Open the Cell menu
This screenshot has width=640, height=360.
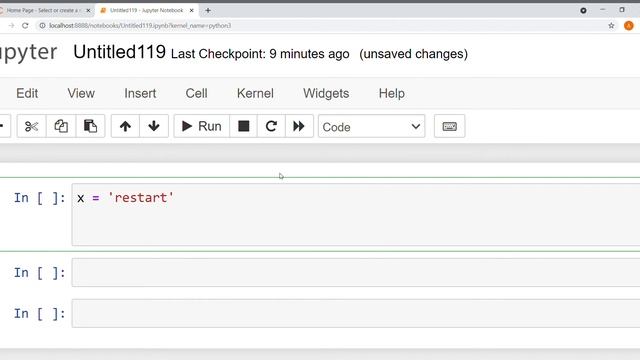[196, 93]
